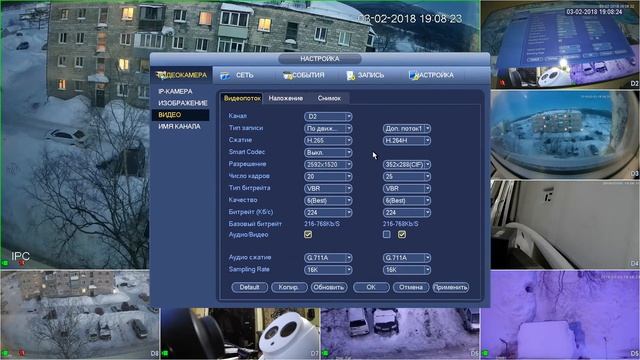Open main stream Тип битрейта VBR dropdown

tap(328, 189)
